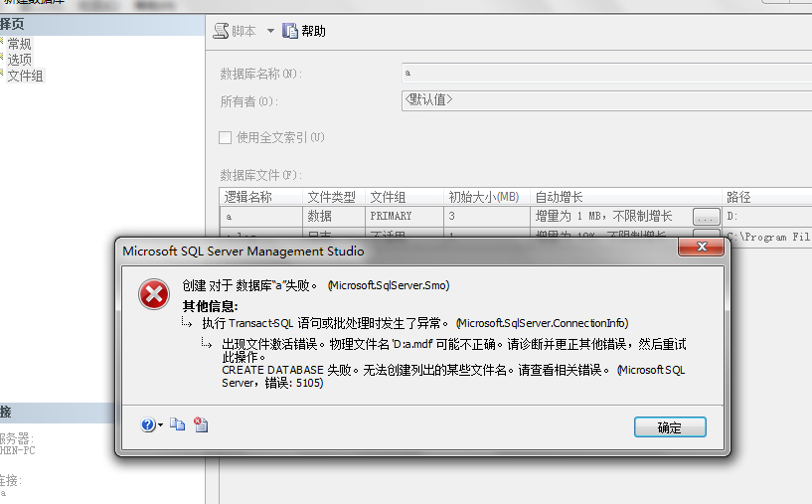Click the Script icon in the toolbar
The height and width of the screenshot is (504, 812).
coord(221,31)
